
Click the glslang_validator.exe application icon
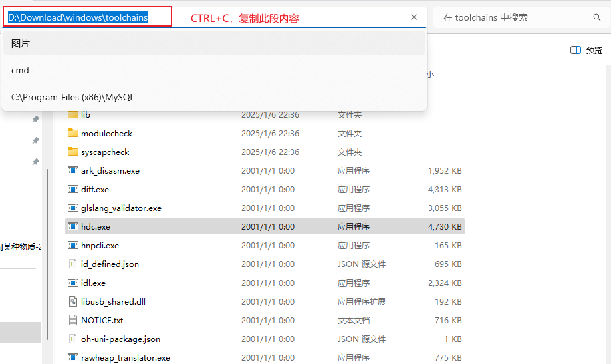(x=72, y=208)
